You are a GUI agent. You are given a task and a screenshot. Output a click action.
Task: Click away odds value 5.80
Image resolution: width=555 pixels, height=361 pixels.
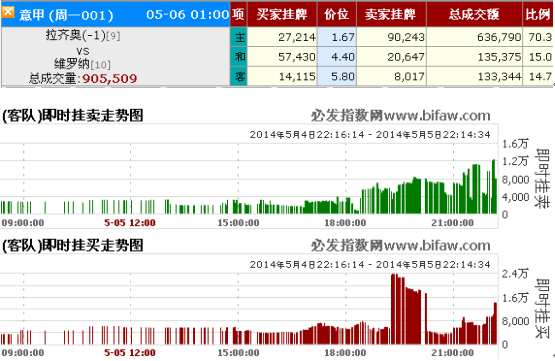pos(343,76)
